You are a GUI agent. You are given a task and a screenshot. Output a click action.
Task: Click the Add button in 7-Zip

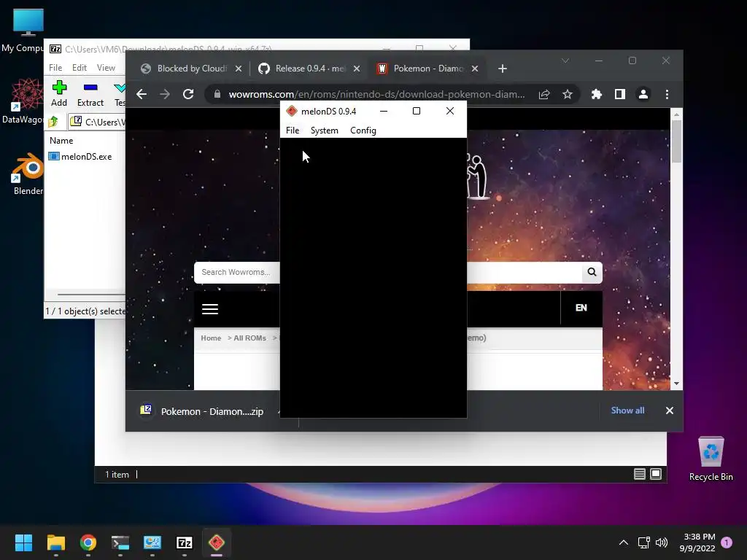coord(59,94)
